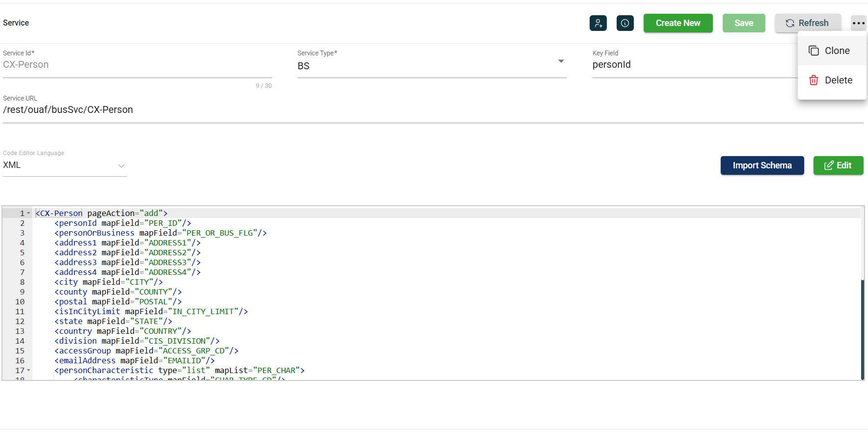This screenshot has width=868, height=432.
Task: Select Clone from the options menu
Action: [837, 51]
